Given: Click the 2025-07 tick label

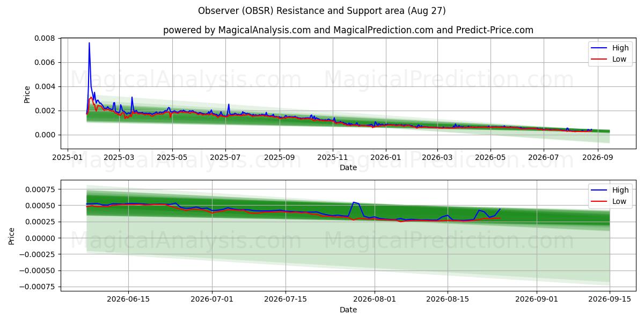Looking at the screenshot, I should click(x=225, y=158).
